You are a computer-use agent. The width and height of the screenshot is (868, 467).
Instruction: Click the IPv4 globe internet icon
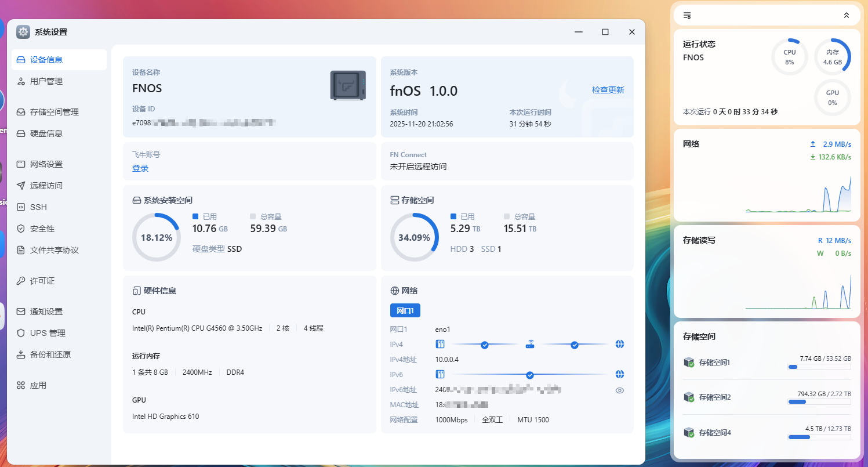pos(620,345)
